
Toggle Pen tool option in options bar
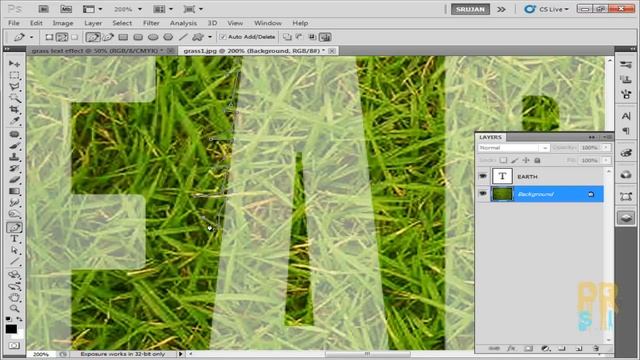coord(93,37)
